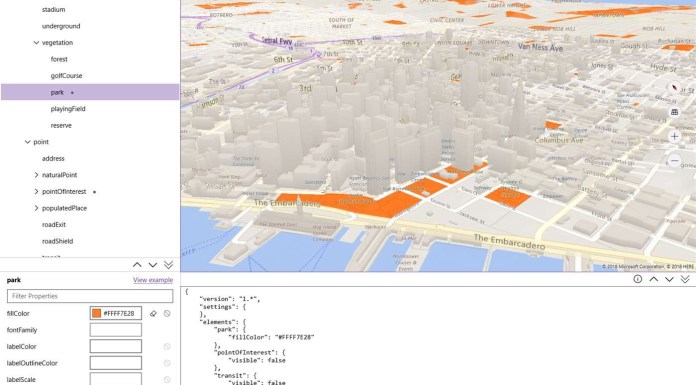The height and width of the screenshot is (385, 696).
Task: Click double-chevron under the element tree
Action: point(168,265)
